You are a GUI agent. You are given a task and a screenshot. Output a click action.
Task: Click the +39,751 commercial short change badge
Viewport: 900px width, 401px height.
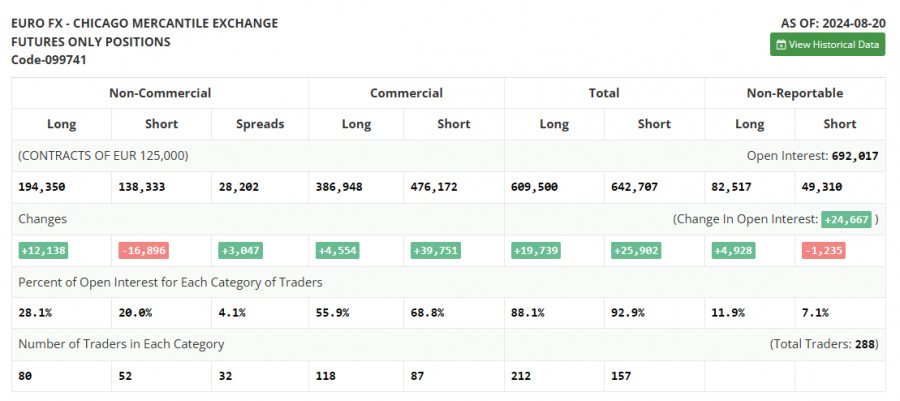point(436,250)
